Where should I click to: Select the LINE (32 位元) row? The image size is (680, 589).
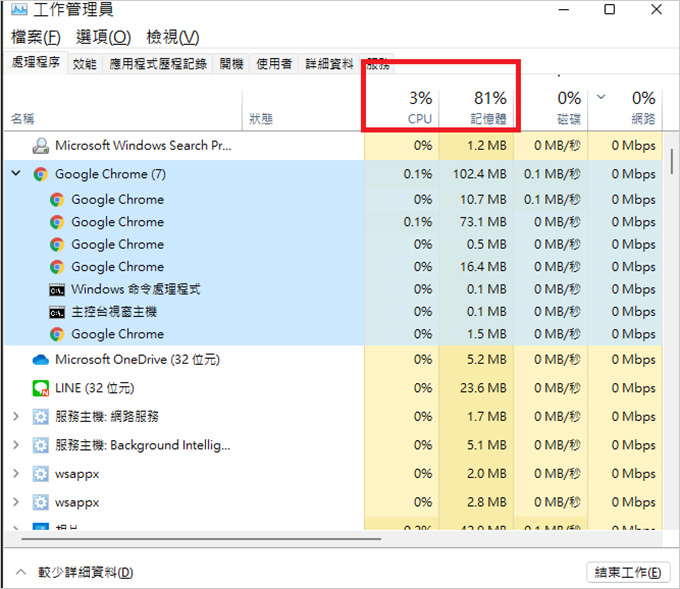tap(333, 388)
